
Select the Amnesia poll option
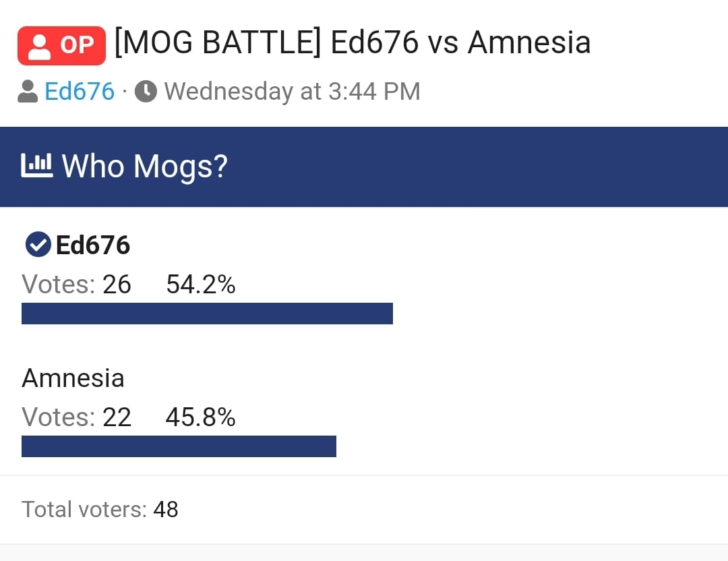coord(73,378)
